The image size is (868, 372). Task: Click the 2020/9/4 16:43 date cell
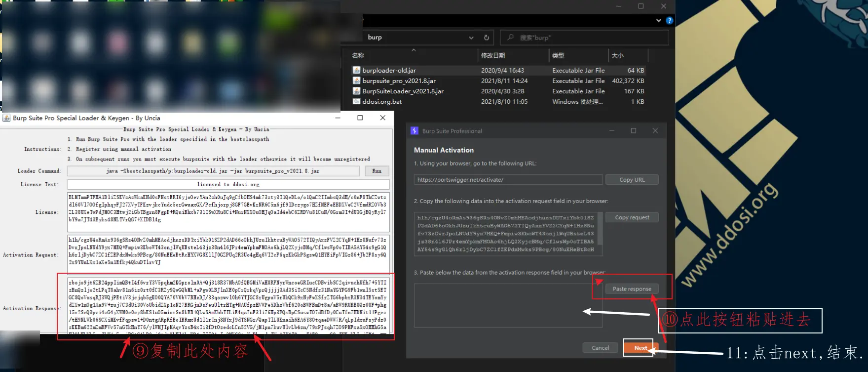[x=502, y=71]
